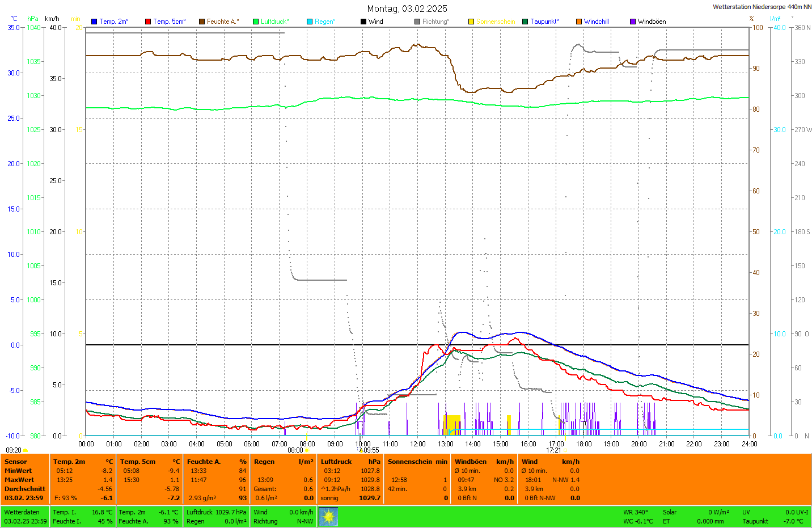Select the Temp. 2m table column header
812x528 pixels.
pyautogui.click(x=69, y=462)
